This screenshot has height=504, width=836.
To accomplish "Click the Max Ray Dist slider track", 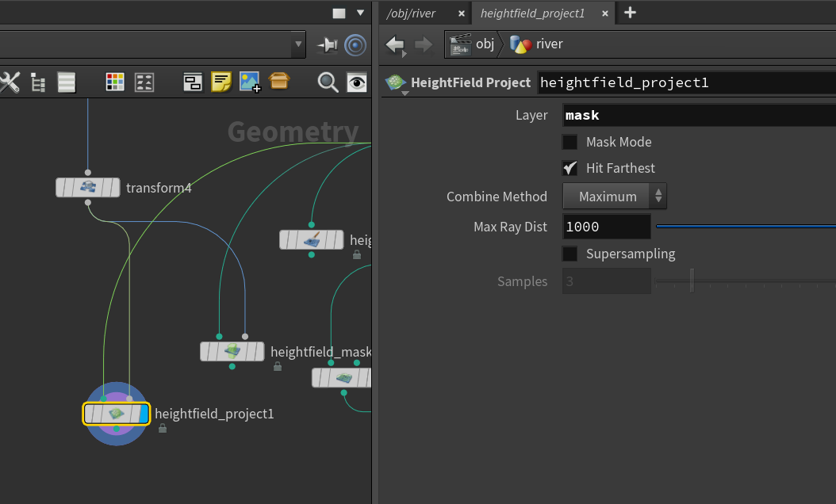I will coord(746,227).
